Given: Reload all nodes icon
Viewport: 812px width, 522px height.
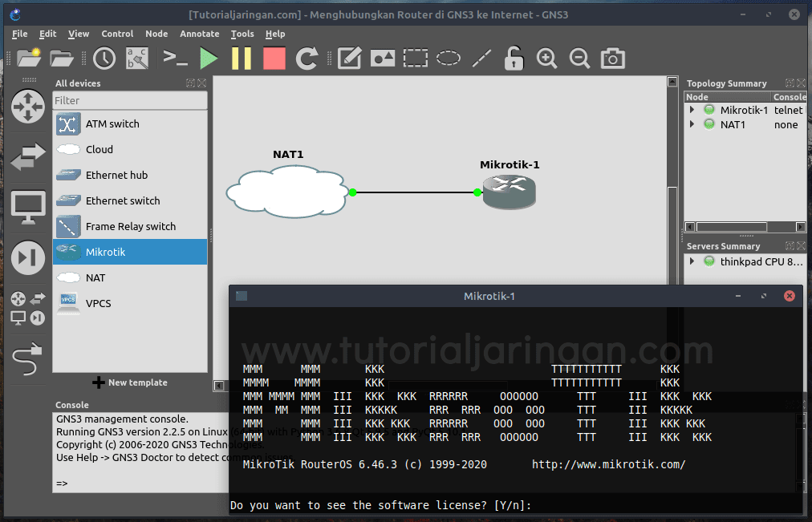Looking at the screenshot, I should pos(307,58).
